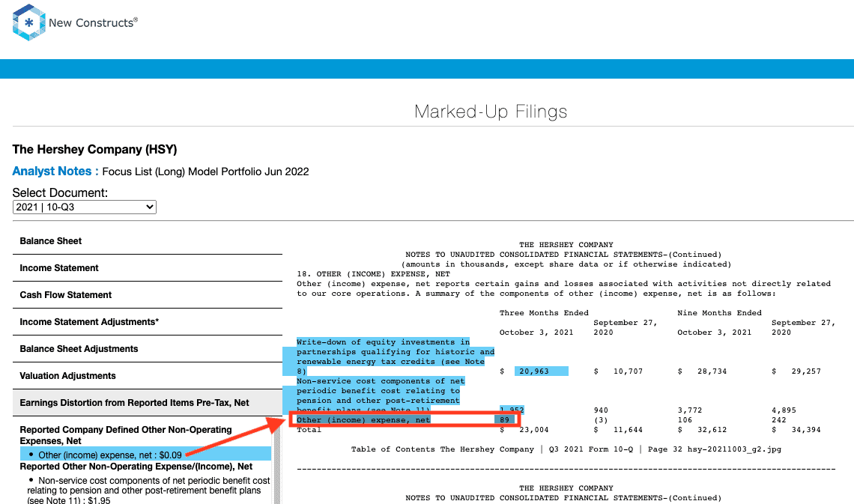Select Earnings Distortion from Reported Items Pre-Tax, Net
854x504 pixels.
(x=148, y=403)
